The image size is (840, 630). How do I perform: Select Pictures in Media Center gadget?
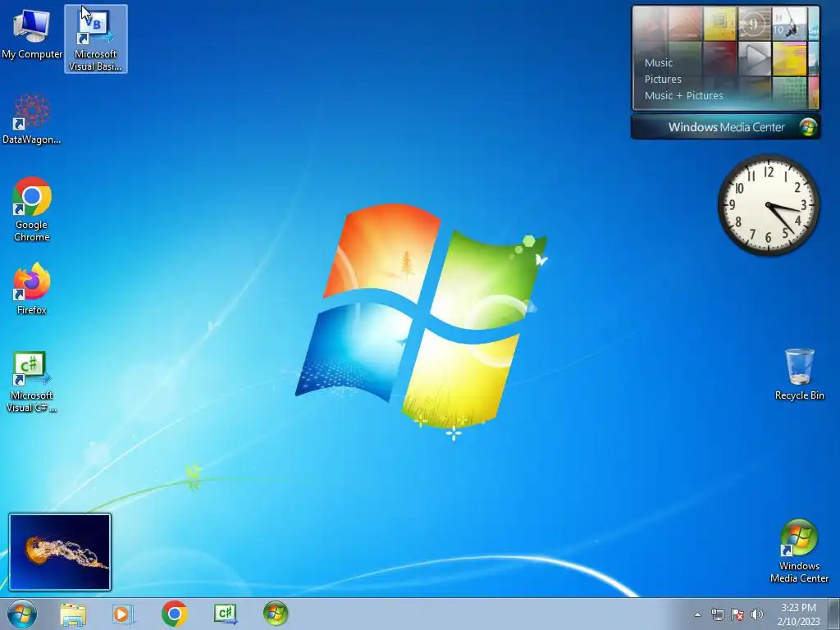click(x=663, y=80)
